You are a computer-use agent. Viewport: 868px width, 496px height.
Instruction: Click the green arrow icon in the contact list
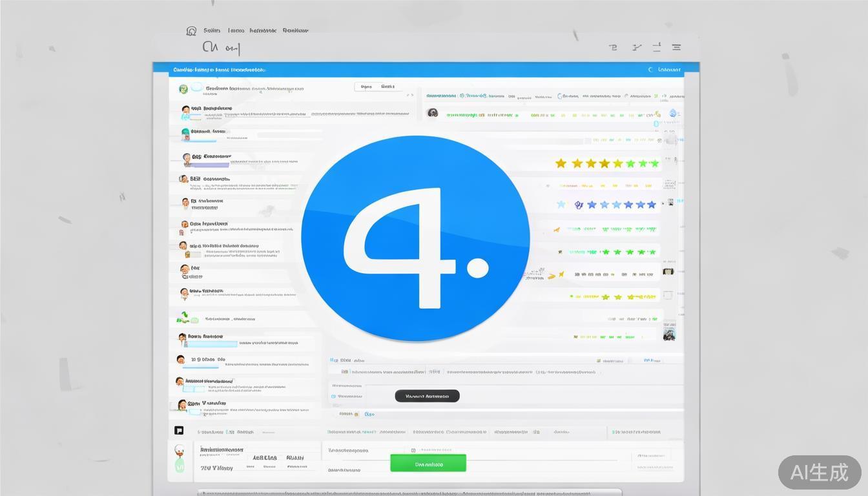[183, 318]
